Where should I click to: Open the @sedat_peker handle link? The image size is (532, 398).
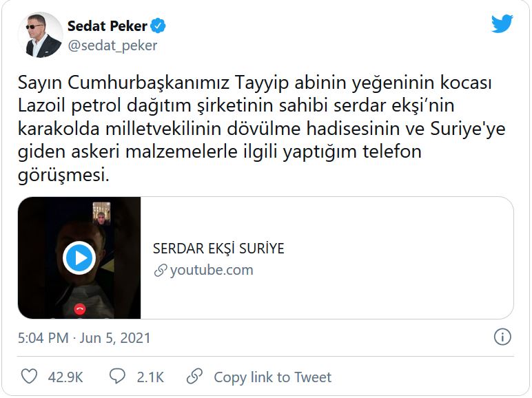click(x=112, y=46)
